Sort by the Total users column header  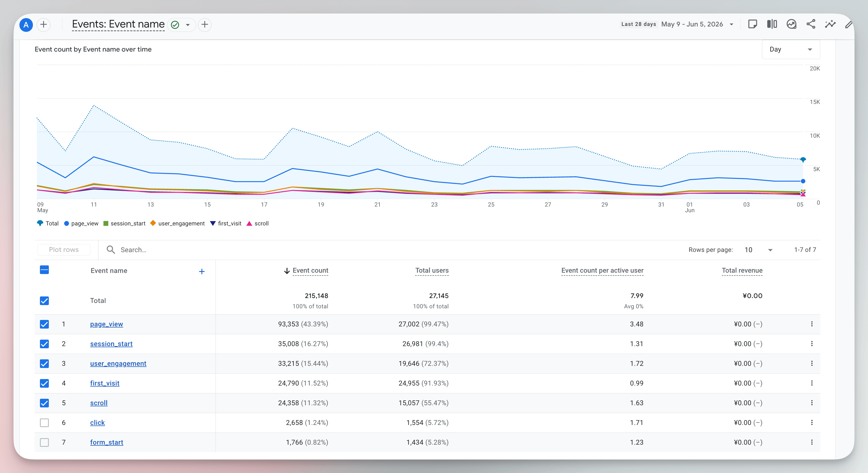tap(432, 271)
